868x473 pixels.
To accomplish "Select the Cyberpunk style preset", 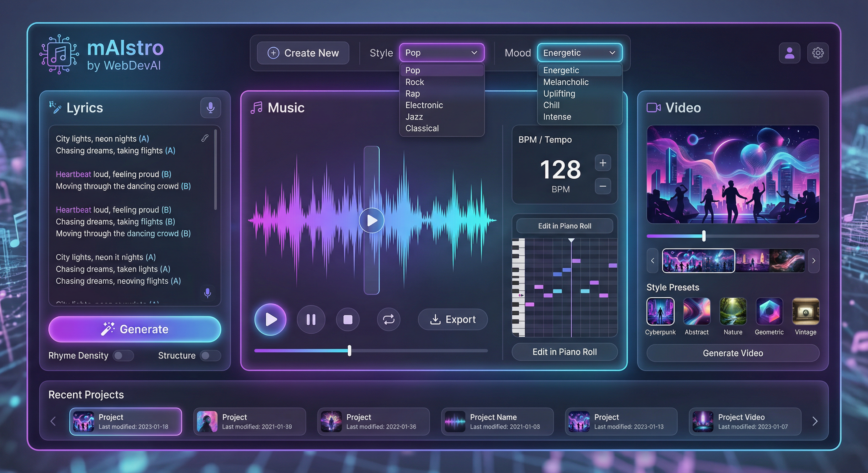I will 661,311.
